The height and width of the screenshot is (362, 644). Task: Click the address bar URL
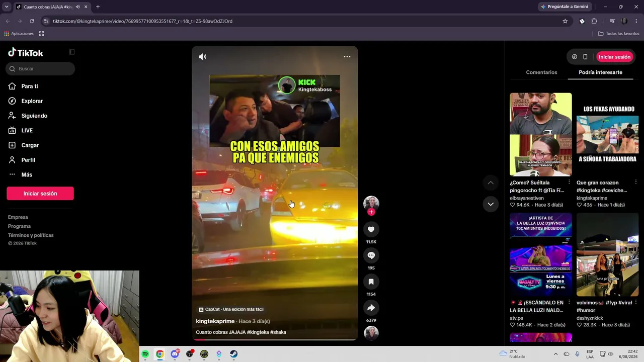[142, 21]
